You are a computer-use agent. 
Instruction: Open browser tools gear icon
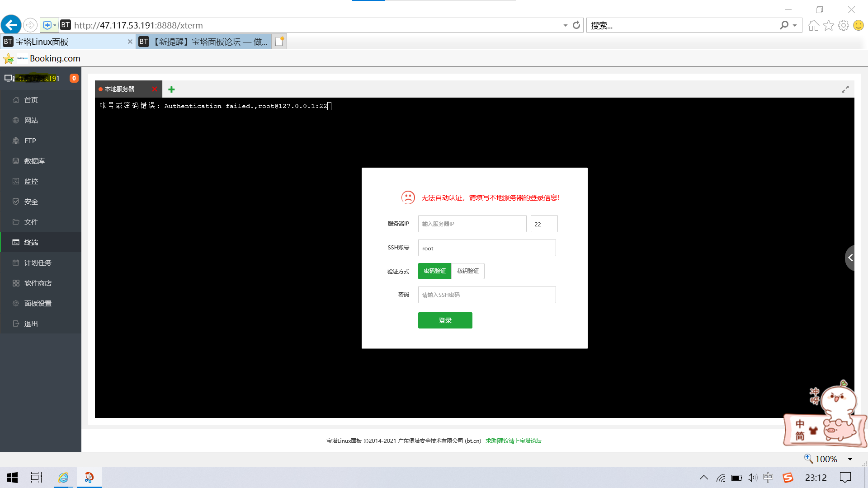pos(844,25)
